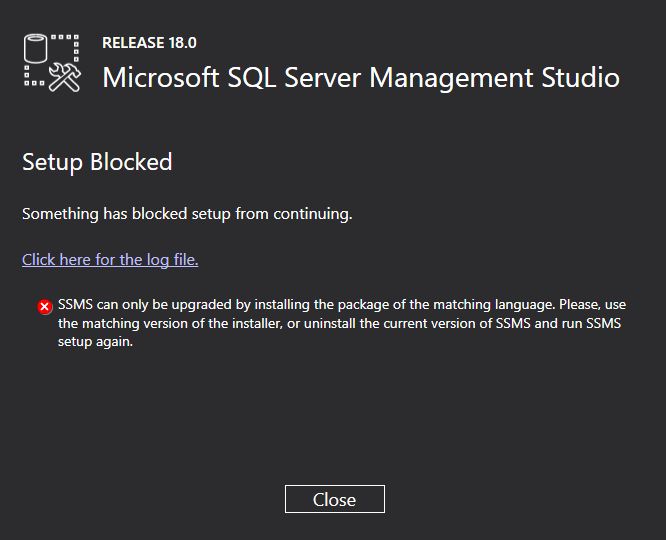The width and height of the screenshot is (666, 540).
Task: Click the final error line "setup again."
Action: (x=95, y=341)
